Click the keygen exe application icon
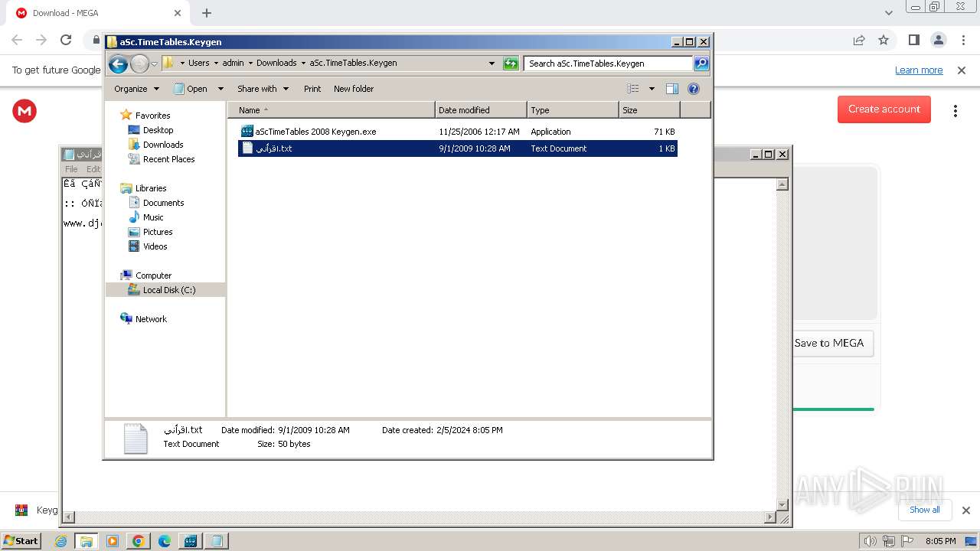The image size is (980, 551). [247, 132]
